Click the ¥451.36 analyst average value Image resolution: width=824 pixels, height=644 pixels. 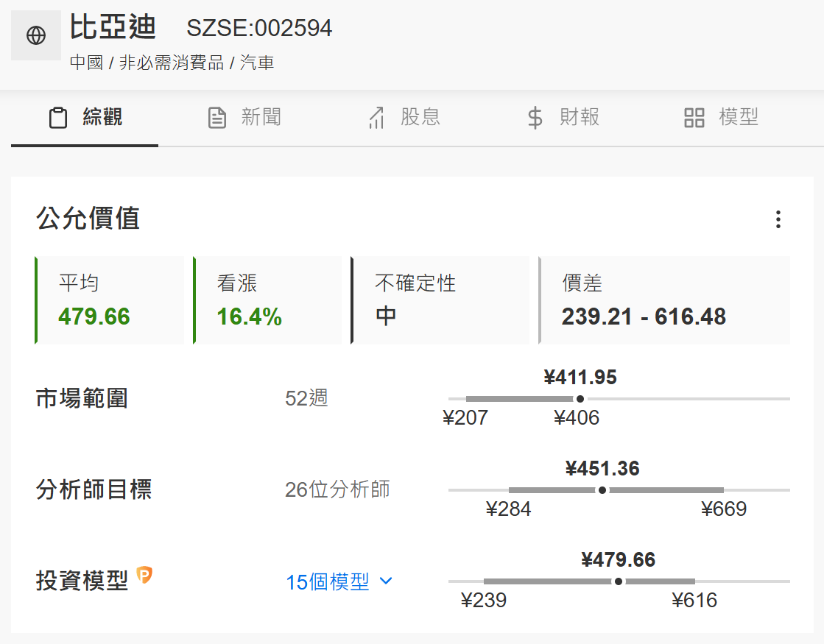pyautogui.click(x=602, y=469)
